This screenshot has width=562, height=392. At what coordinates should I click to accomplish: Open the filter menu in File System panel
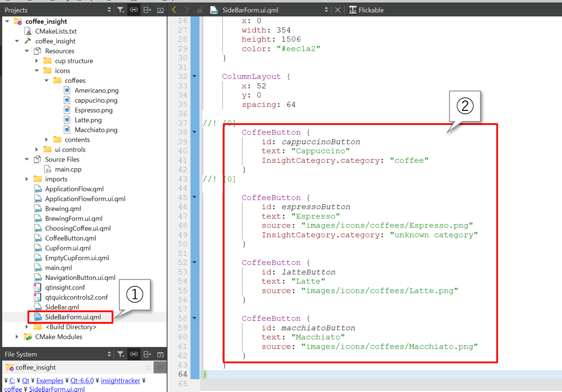(x=121, y=354)
